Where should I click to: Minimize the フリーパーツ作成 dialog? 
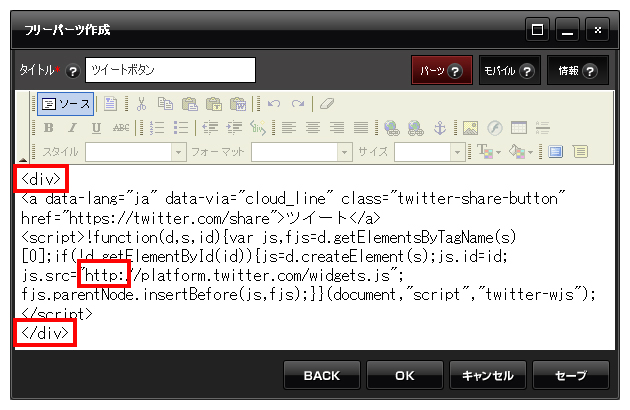(567, 29)
